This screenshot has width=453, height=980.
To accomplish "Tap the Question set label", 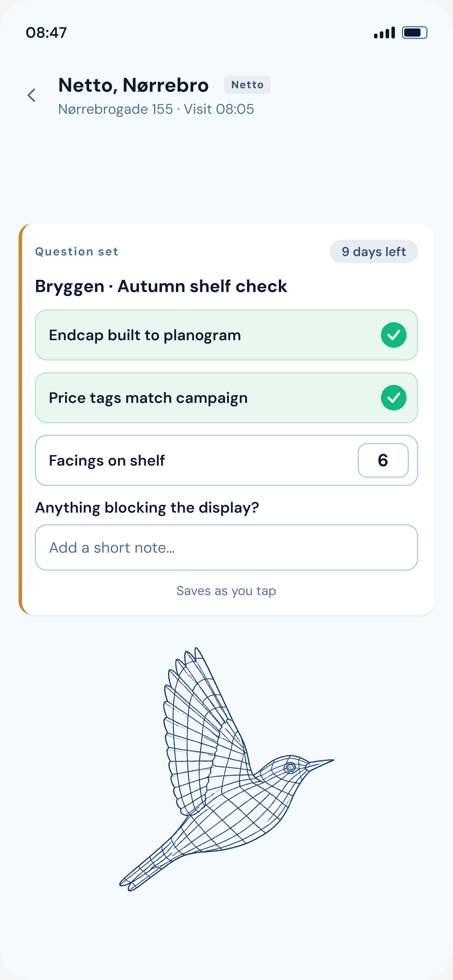I will (x=77, y=252).
